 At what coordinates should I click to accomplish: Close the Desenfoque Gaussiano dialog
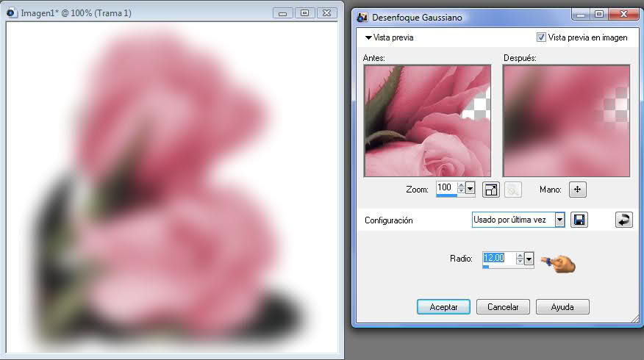tap(624, 15)
